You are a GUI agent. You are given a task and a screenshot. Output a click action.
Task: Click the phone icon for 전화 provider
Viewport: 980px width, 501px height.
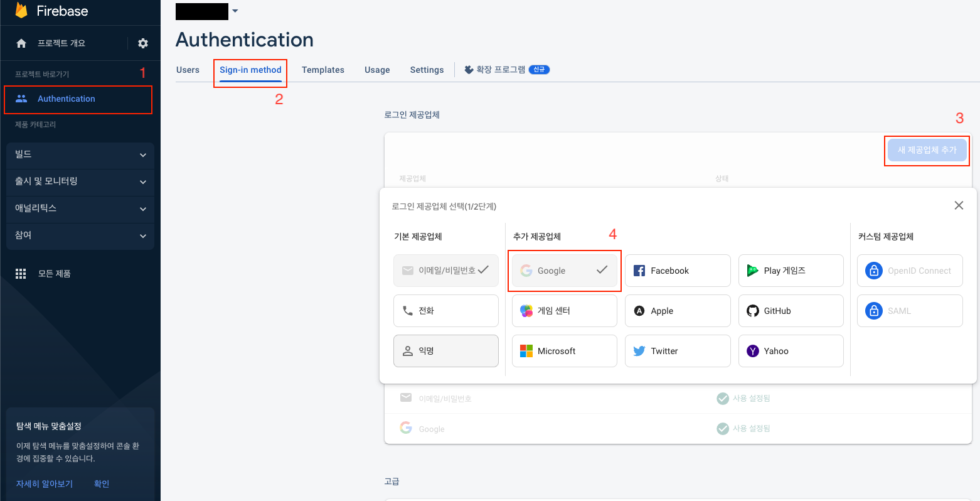tap(408, 311)
